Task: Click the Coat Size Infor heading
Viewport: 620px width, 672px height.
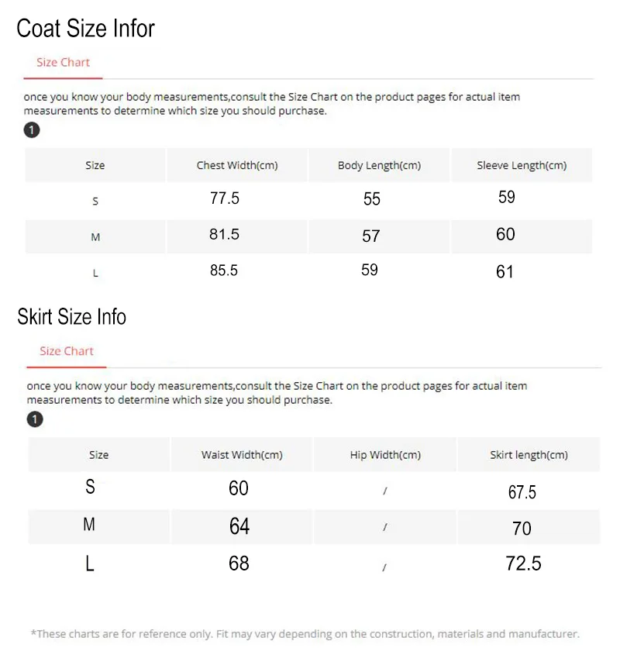Action: (85, 29)
